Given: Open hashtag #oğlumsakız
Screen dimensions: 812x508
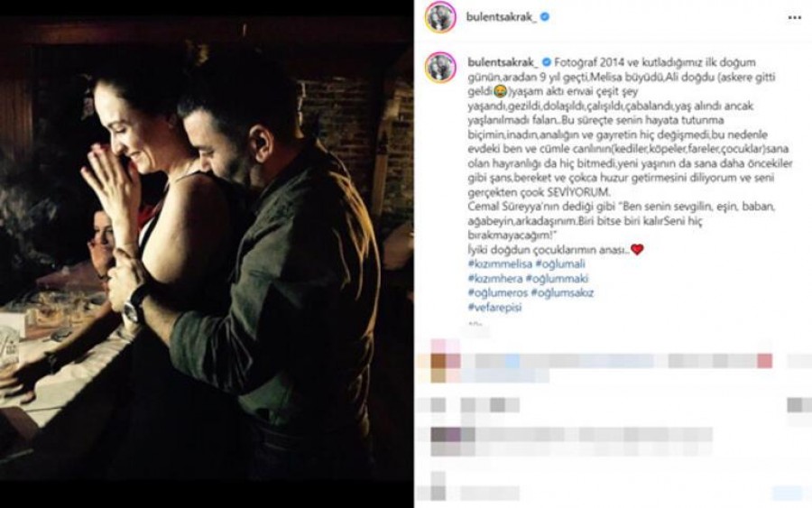Looking at the screenshot, I should [x=562, y=293].
